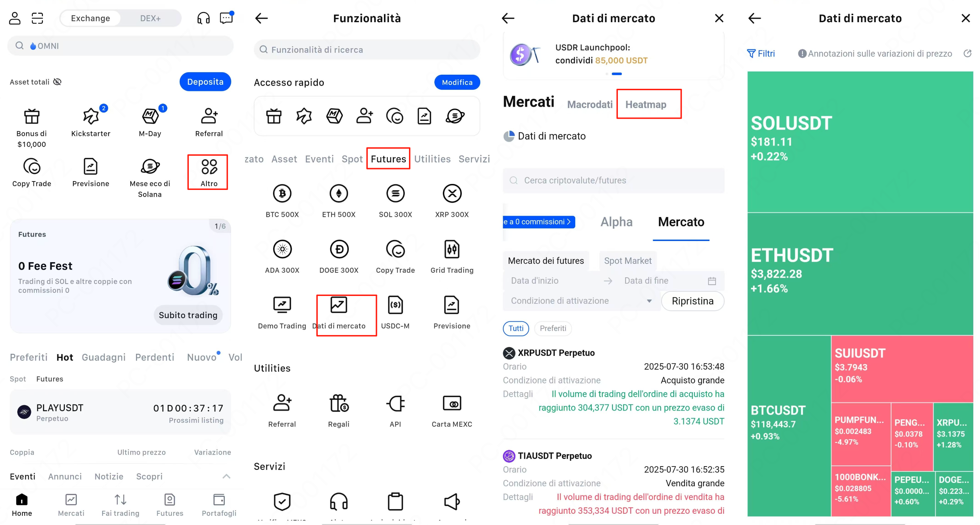The height and width of the screenshot is (525, 980).
Task: Click the Deposita button
Action: pyautogui.click(x=205, y=82)
